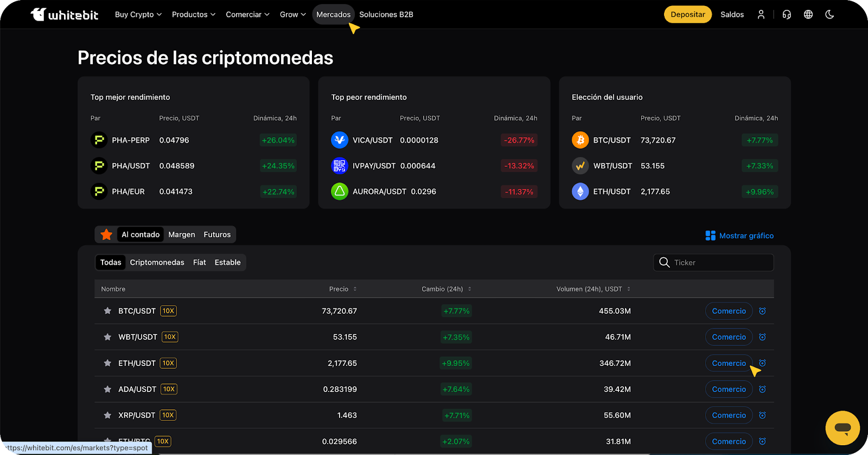Open the language globe icon
Image resolution: width=868 pixels, height=455 pixels.
click(808, 15)
